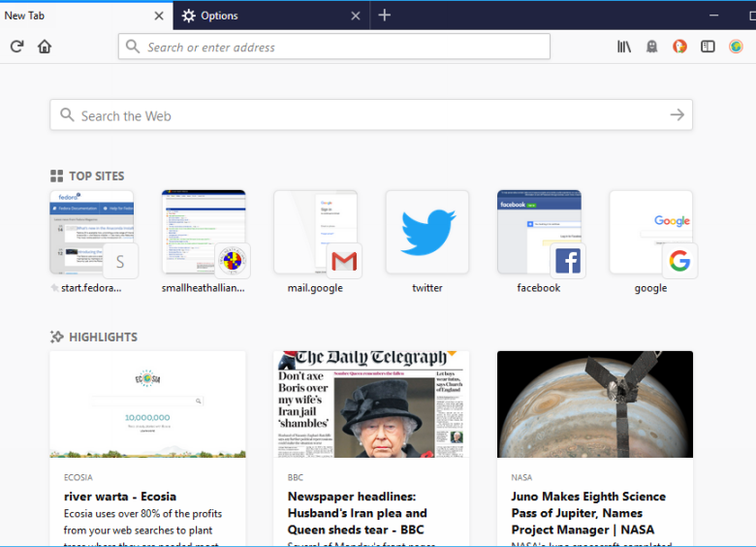The width and height of the screenshot is (756, 547).
Task: Click the globe extension icon in toolbar
Action: (737, 47)
